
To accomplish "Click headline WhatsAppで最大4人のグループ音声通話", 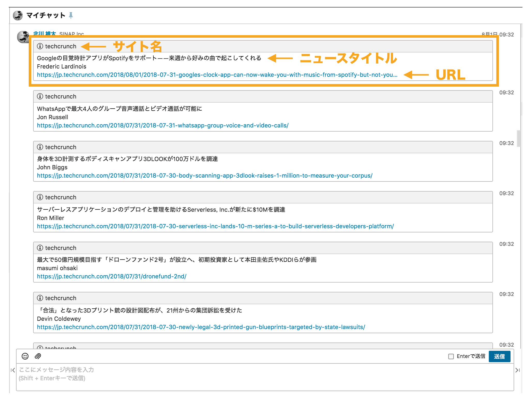I will 119,109.
